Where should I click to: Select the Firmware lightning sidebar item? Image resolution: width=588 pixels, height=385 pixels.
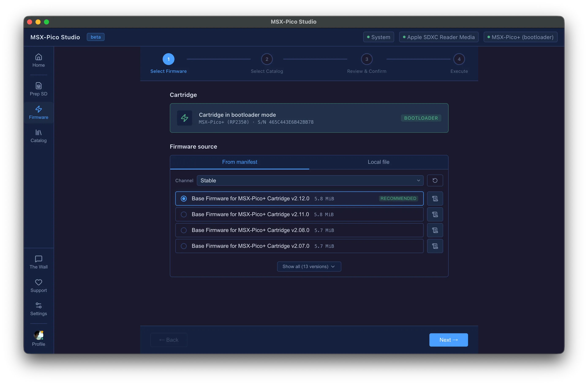tap(38, 113)
